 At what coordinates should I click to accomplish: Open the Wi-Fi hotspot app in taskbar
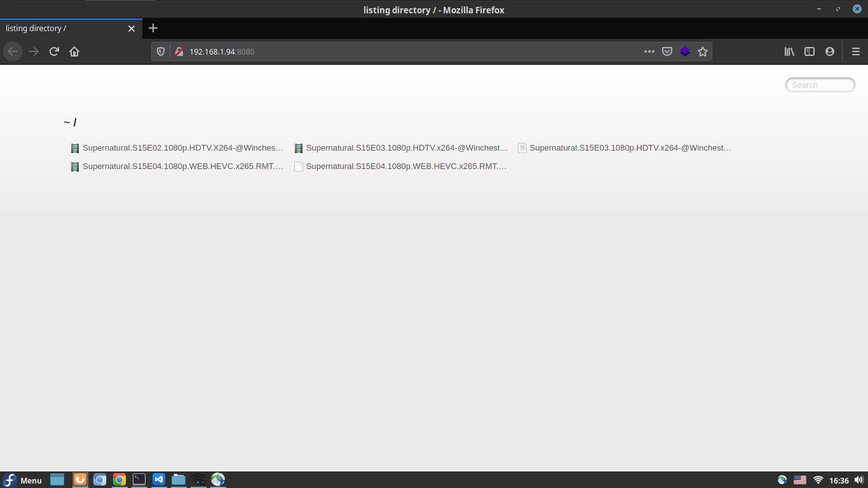click(x=198, y=480)
